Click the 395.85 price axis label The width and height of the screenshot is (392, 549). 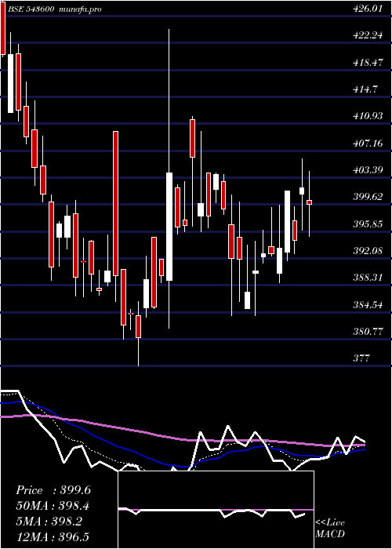click(366, 224)
